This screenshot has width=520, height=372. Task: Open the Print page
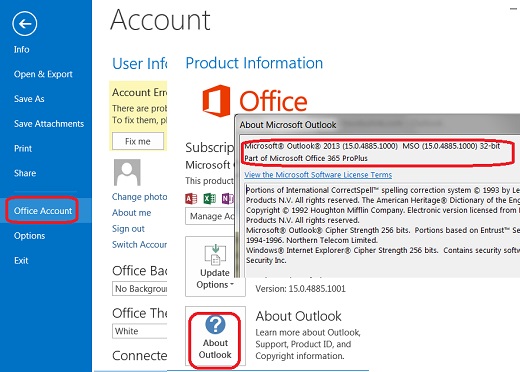(23, 148)
